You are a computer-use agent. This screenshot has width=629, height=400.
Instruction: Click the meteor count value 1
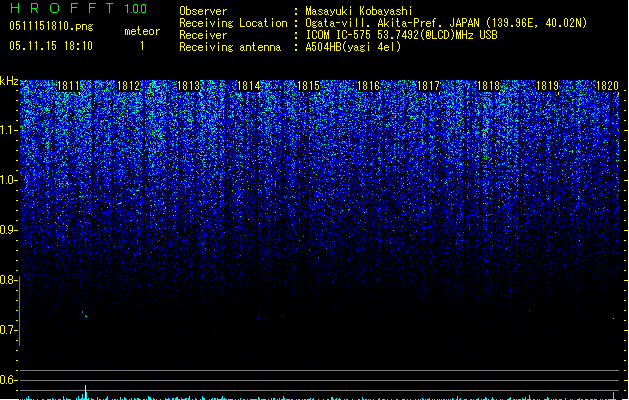point(142,46)
